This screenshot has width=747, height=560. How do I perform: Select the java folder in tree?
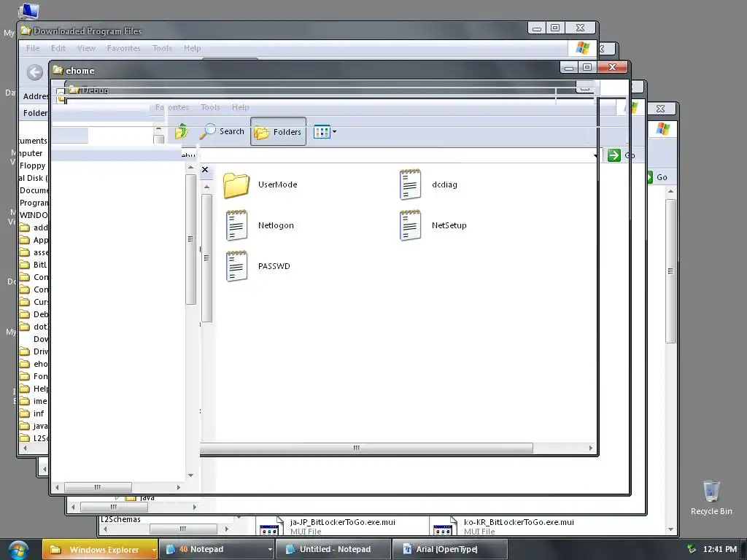click(x=34, y=426)
